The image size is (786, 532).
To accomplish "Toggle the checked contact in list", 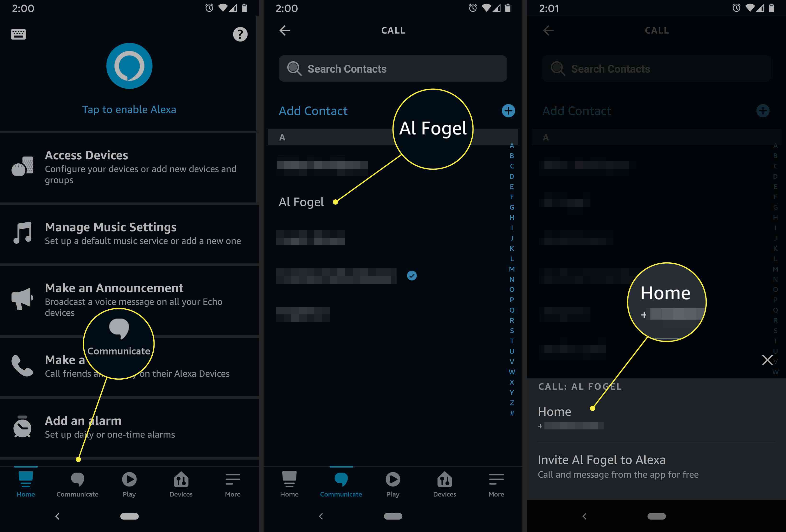I will tap(414, 275).
